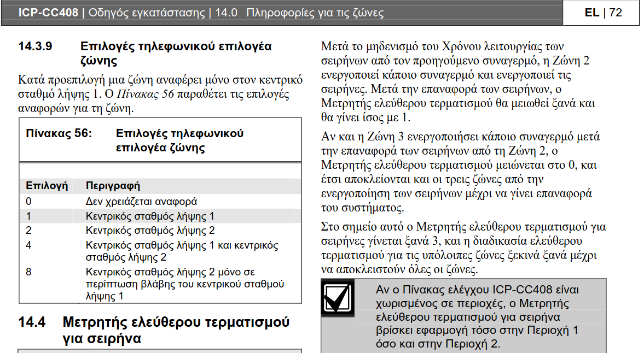Image resolution: width=644 pixels, height=353 pixels.
Task: Click the page number 'EL | 72'
Action: tap(603, 13)
